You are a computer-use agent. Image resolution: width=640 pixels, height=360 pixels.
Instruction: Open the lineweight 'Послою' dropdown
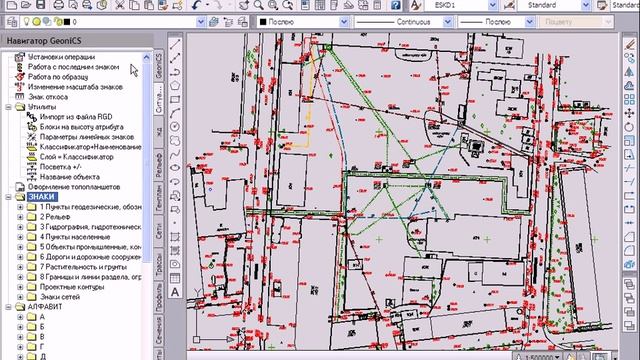529,22
